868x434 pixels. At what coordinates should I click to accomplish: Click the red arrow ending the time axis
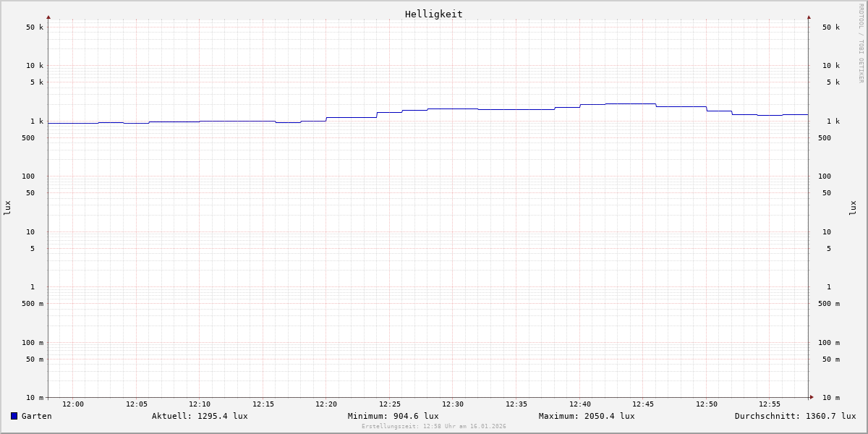tap(812, 396)
